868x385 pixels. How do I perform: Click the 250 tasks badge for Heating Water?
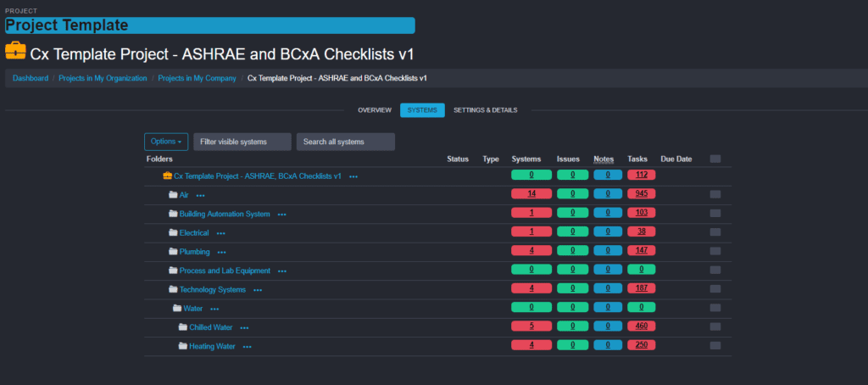pos(642,344)
